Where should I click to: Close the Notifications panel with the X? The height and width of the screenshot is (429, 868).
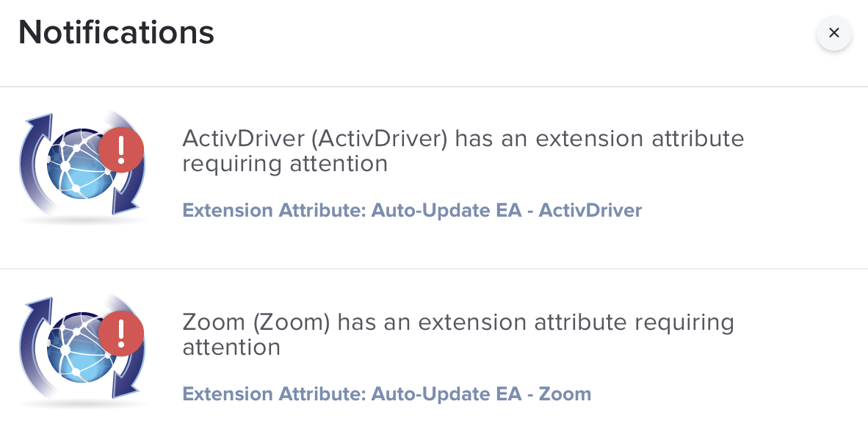(833, 32)
